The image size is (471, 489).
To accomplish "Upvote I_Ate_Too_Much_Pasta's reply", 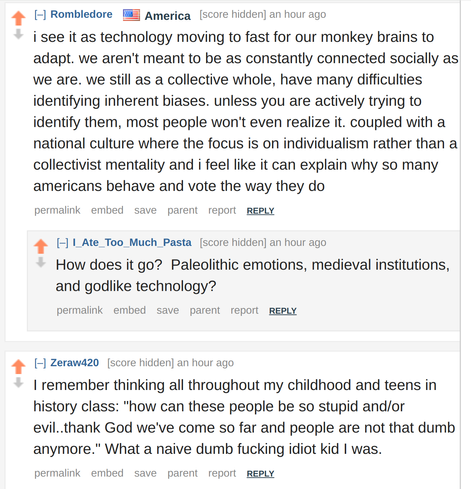I will (x=41, y=246).
